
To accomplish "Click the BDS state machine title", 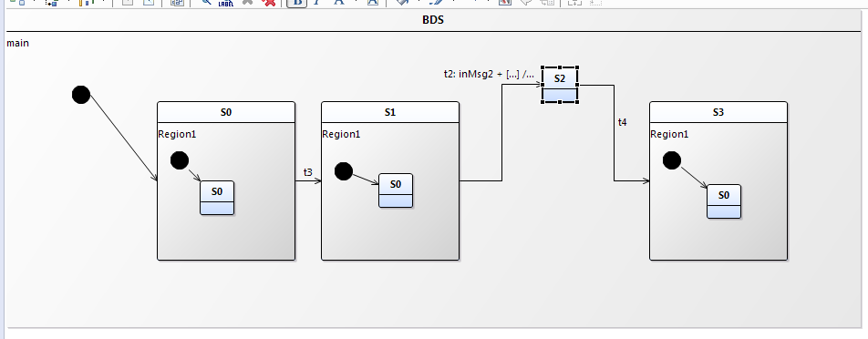I will 433,20.
